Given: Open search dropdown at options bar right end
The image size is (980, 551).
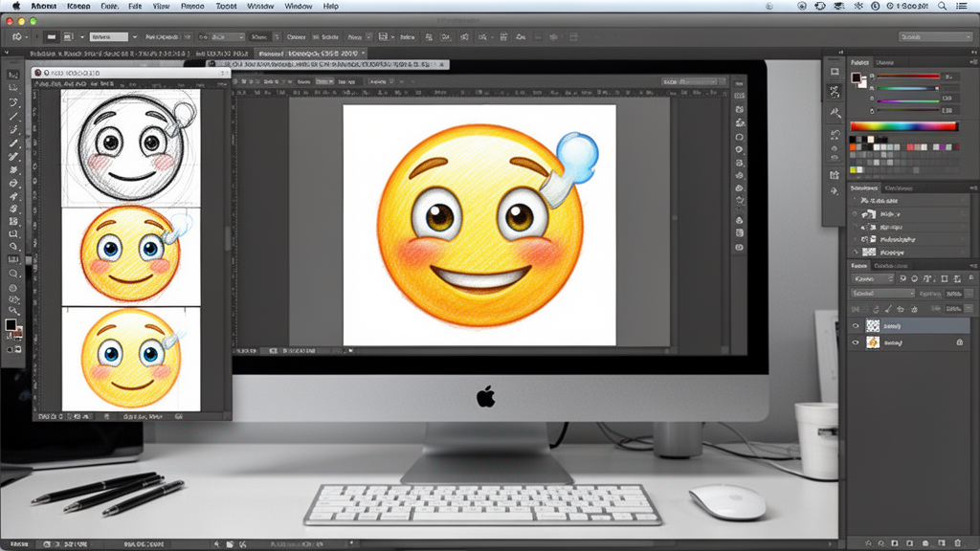Looking at the screenshot, I should [x=935, y=37].
